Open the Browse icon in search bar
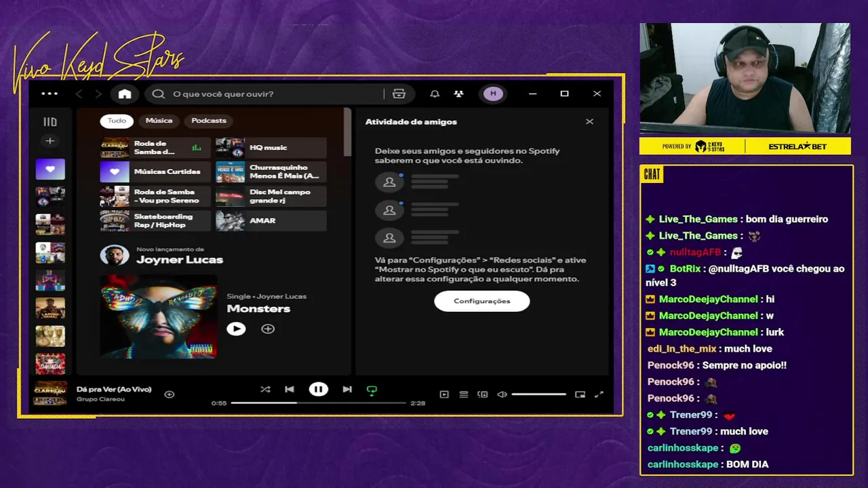 click(399, 94)
